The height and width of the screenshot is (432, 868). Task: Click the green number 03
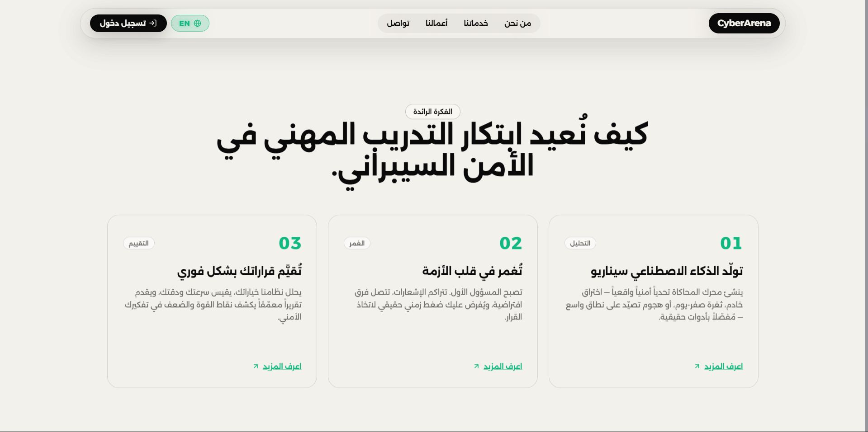[x=290, y=243]
